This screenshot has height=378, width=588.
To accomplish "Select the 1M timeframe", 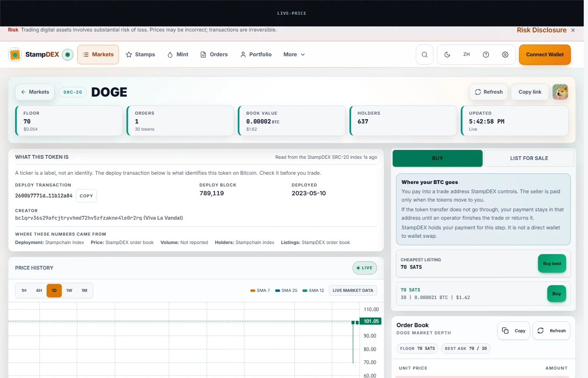I will click(84, 291).
